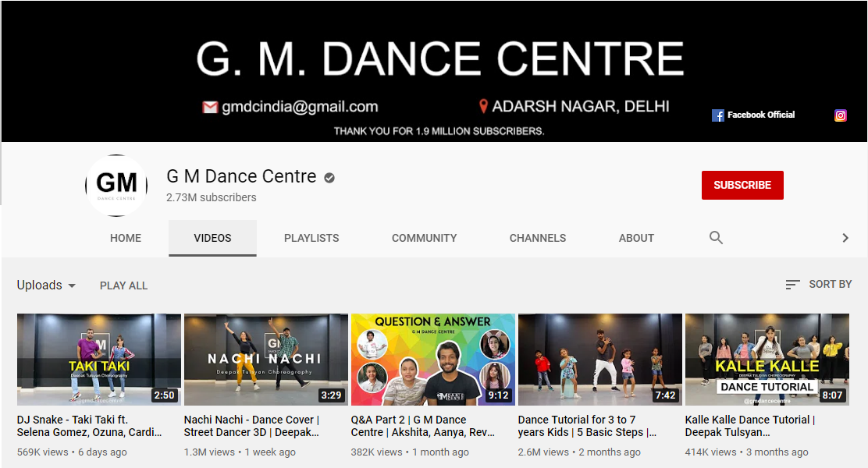Screen dimensions: 868x468
Task: Click the 382K views • 1 month ago text
Action: pyautogui.click(x=410, y=452)
